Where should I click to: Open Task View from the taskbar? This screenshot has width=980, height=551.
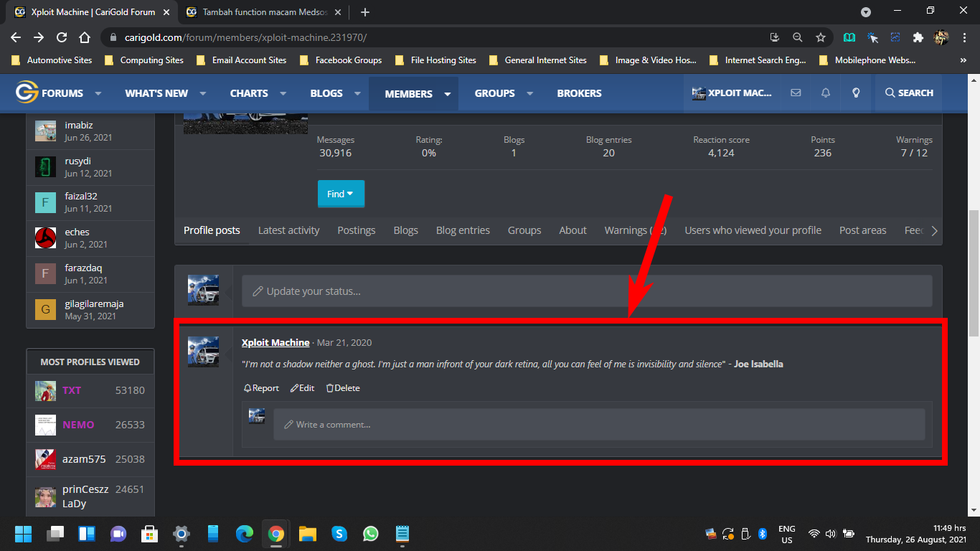pyautogui.click(x=55, y=534)
